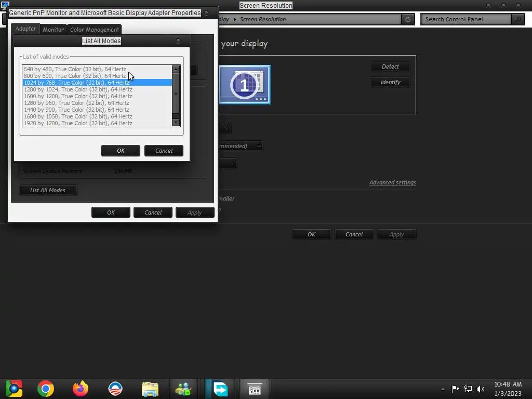Select 1024 by 768 True Color mode
Image resolution: width=532 pixels, height=399 pixels.
coord(97,83)
